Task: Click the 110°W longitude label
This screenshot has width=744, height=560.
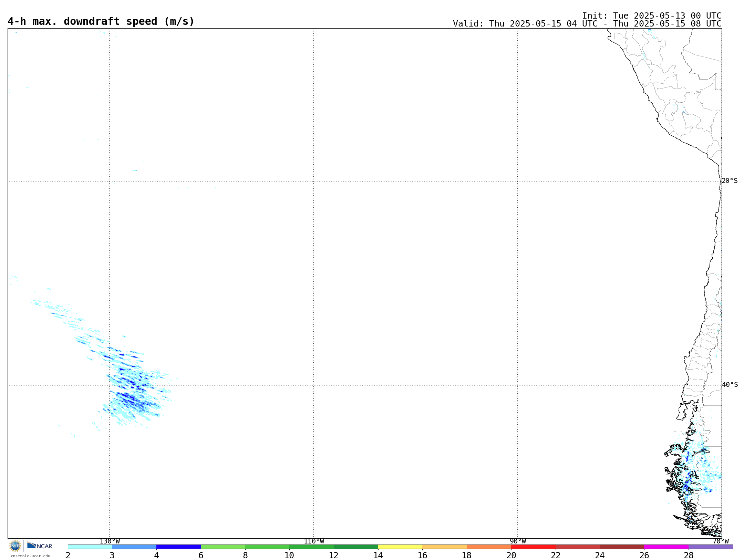Action: pos(314,541)
